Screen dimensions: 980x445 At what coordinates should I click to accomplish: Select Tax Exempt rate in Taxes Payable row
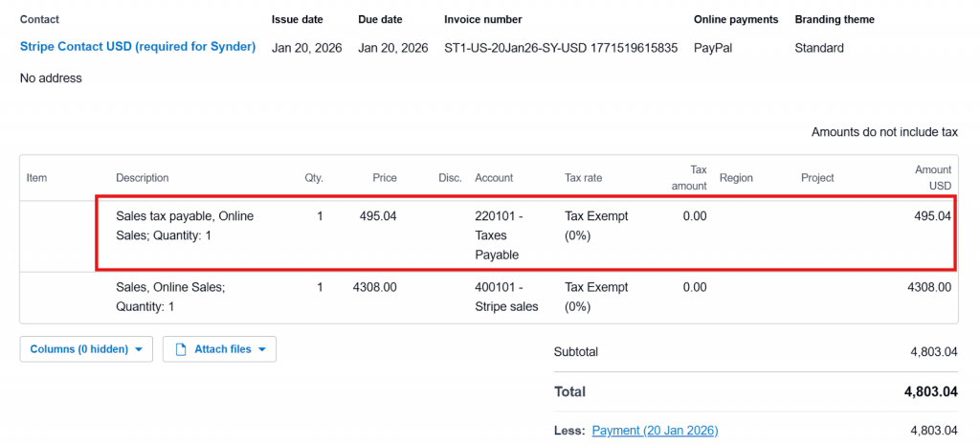pyautogui.click(x=596, y=226)
